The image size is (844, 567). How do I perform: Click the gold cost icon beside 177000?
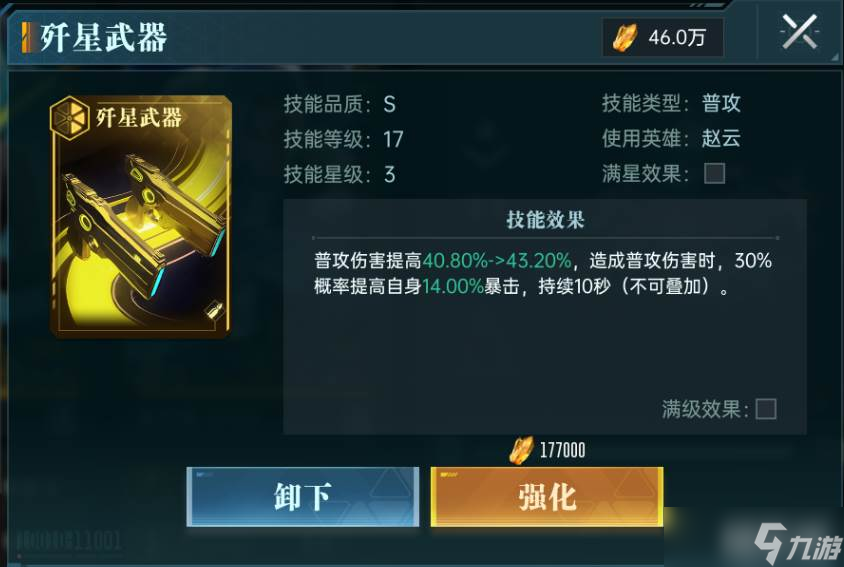[522, 450]
